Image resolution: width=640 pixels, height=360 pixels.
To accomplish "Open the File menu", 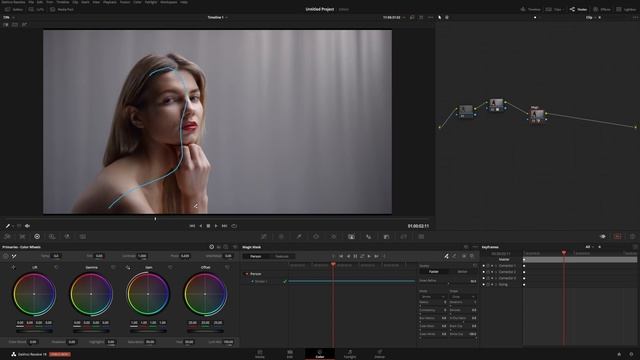I will [x=31, y=2].
